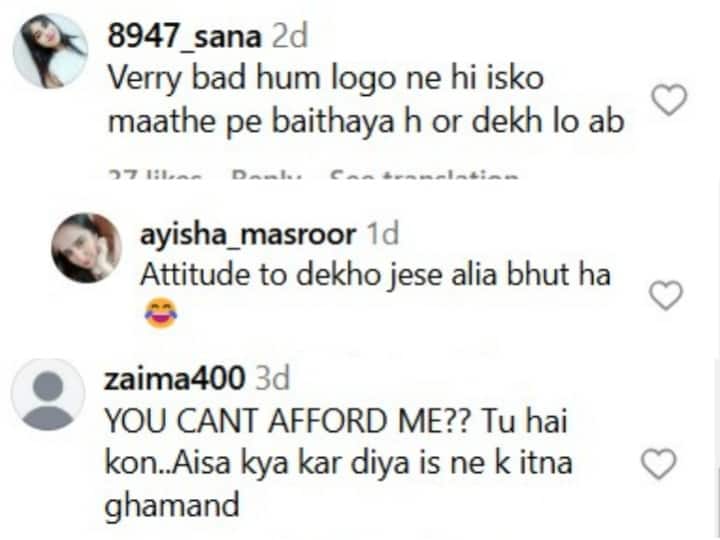The width and height of the screenshot is (720, 540).
Task: Like ayisha_masroor's Attitude comment
Action: 666,295
